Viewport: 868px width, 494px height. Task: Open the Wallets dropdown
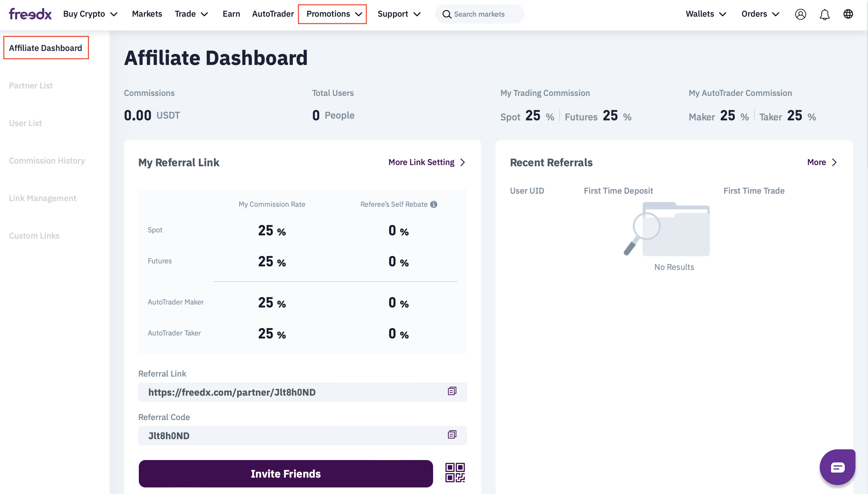tap(706, 14)
